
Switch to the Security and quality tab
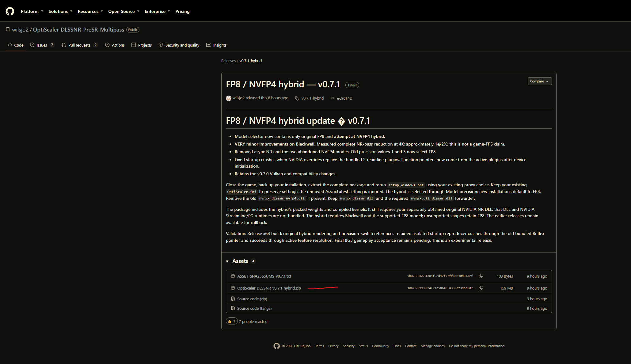(x=179, y=45)
